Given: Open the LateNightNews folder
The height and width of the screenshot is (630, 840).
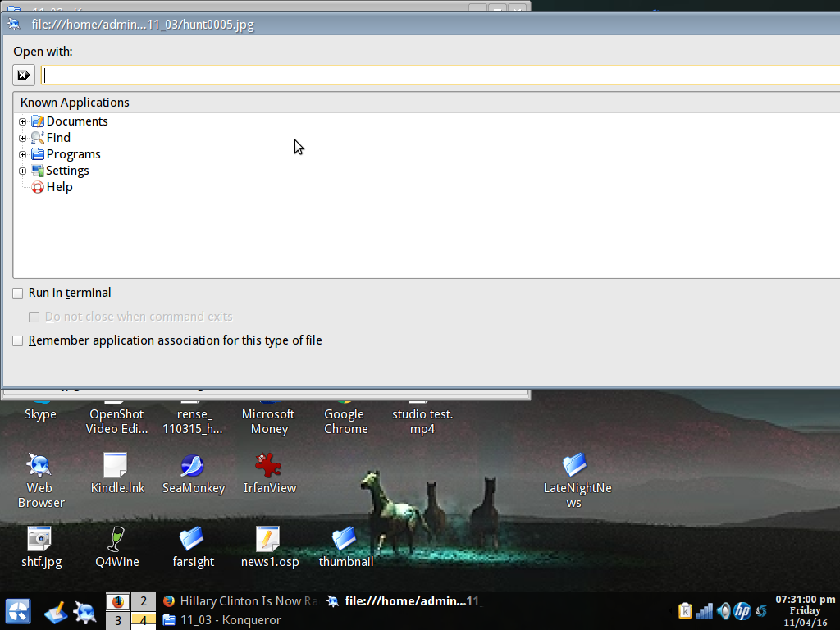Looking at the screenshot, I should point(575,466).
